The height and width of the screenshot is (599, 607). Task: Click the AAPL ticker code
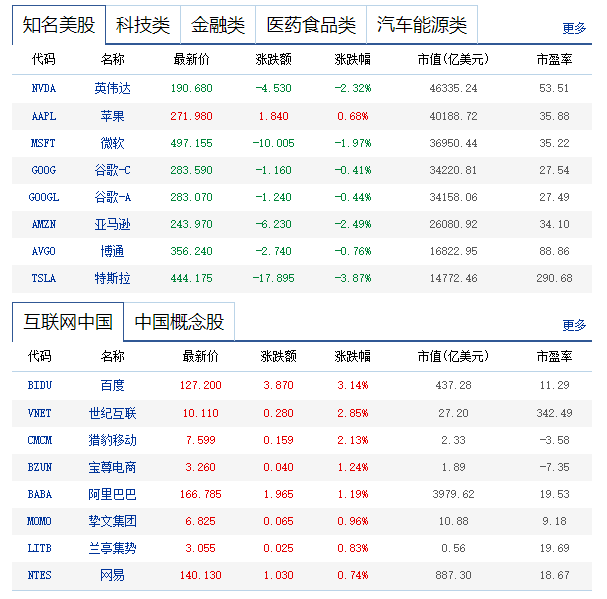(44, 116)
